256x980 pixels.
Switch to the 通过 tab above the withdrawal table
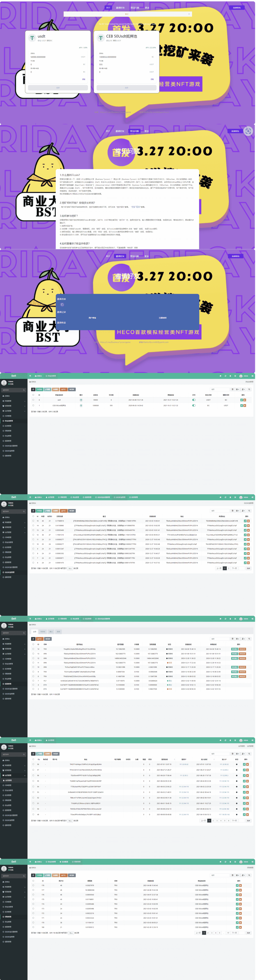pyautogui.click(x=51, y=632)
